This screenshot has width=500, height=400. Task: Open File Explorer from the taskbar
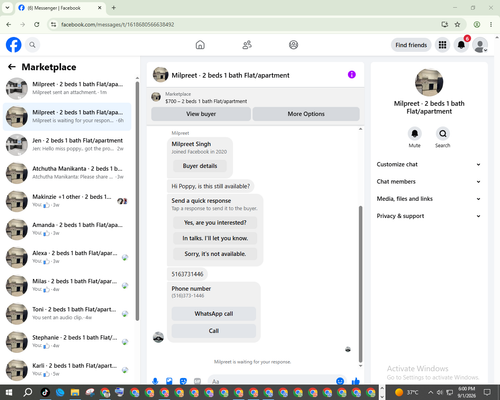click(x=75, y=392)
